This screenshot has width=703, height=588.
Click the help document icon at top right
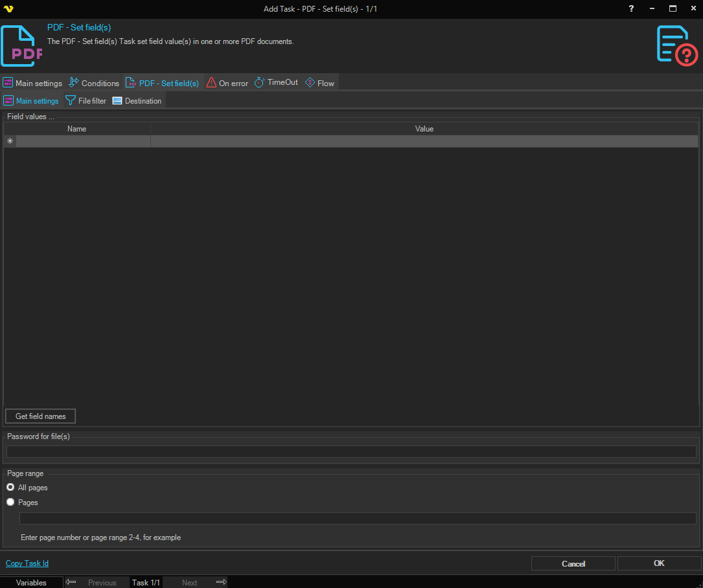pos(676,45)
